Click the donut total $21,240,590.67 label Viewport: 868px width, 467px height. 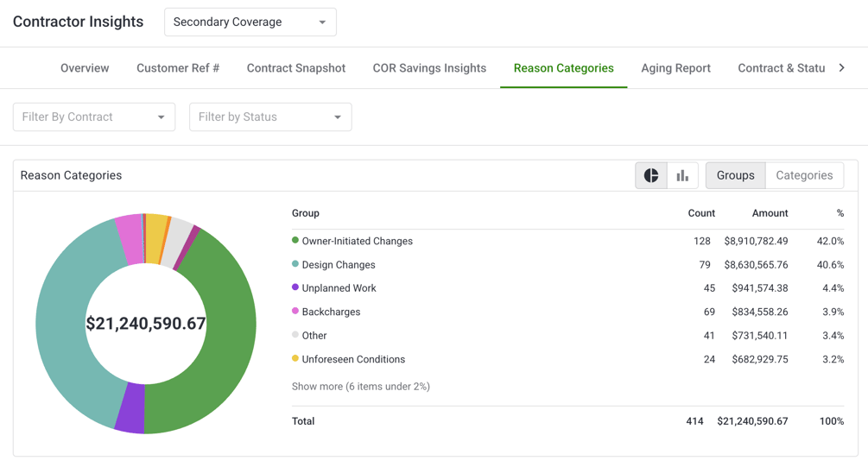146,323
